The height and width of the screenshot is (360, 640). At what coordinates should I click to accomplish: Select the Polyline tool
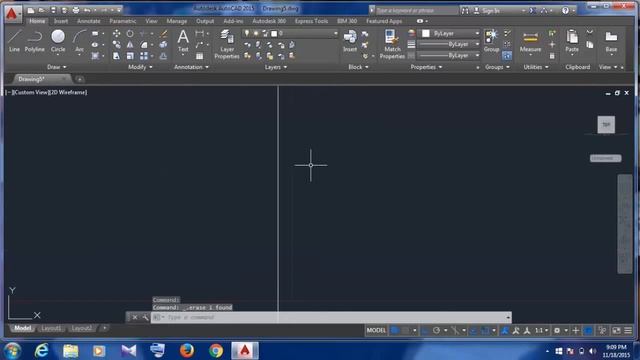[35, 41]
